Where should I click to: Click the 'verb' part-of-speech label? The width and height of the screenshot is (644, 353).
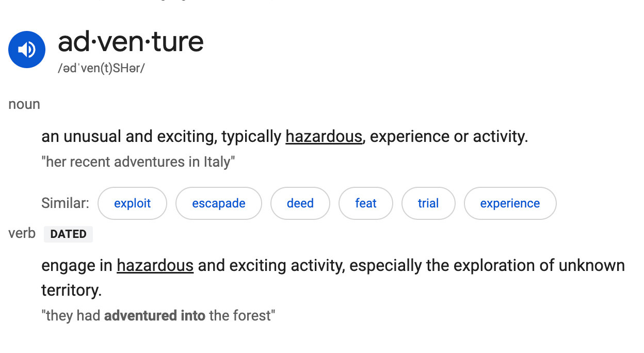[x=22, y=233]
